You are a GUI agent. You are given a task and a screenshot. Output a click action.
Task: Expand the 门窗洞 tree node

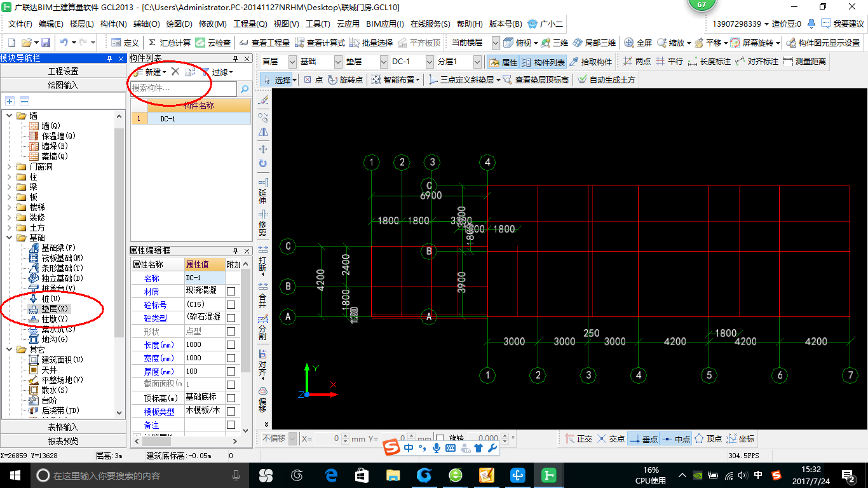[9, 166]
